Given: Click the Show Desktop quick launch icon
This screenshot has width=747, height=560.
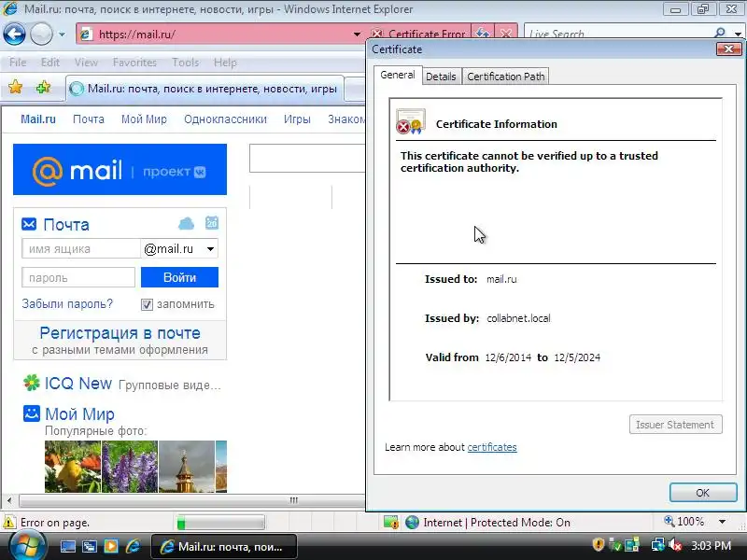Looking at the screenshot, I should (x=67, y=546).
